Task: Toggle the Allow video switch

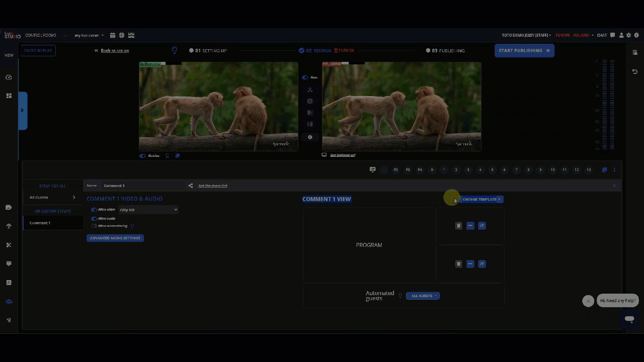Action: (94, 210)
